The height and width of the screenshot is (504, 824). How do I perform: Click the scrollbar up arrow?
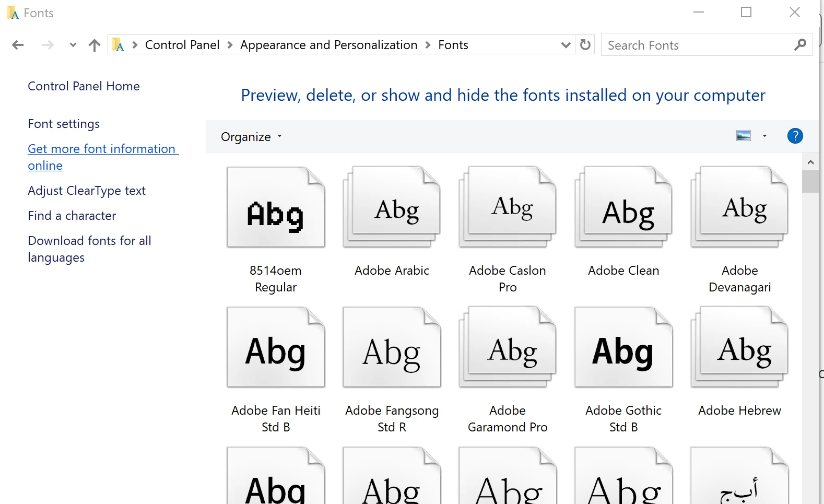point(810,162)
